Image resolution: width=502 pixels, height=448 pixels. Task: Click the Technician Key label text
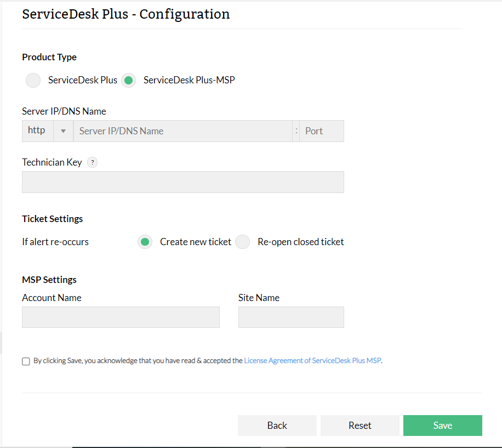point(52,162)
